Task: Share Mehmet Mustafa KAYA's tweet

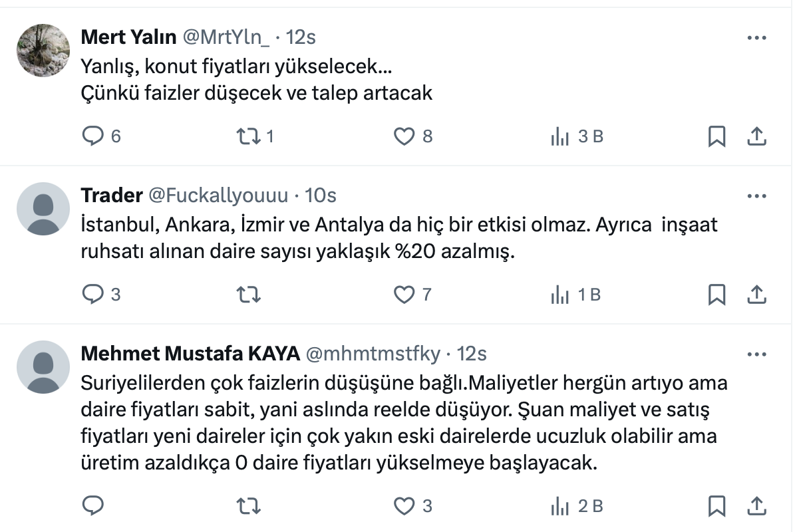Action: pyautogui.click(x=756, y=506)
